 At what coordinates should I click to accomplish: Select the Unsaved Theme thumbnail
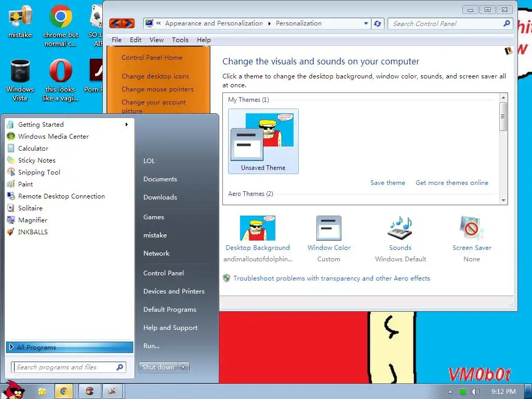tap(263, 141)
